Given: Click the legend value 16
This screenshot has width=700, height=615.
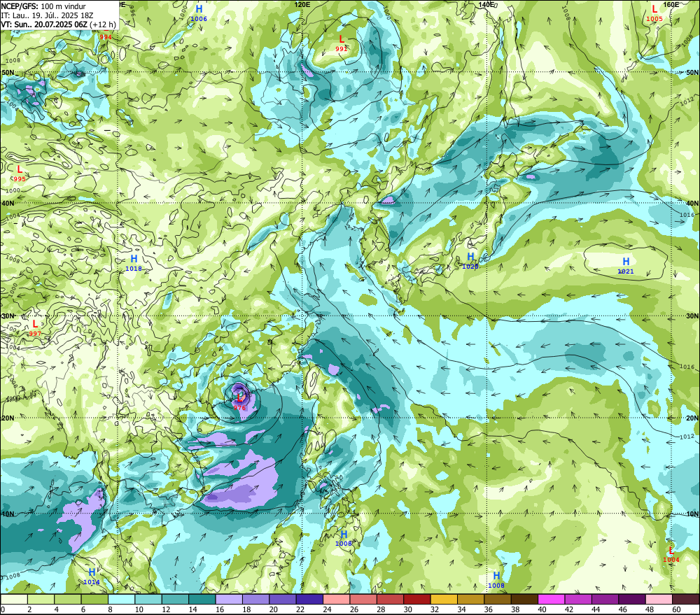Looking at the screenshot, I should tap(220, 609).
